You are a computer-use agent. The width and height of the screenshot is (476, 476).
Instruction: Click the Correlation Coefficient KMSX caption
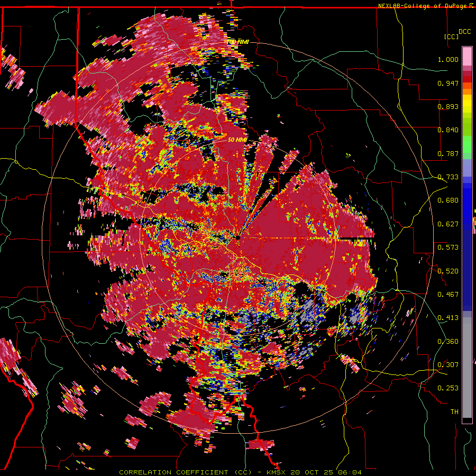pyautogui.click(x=240, y=472)
